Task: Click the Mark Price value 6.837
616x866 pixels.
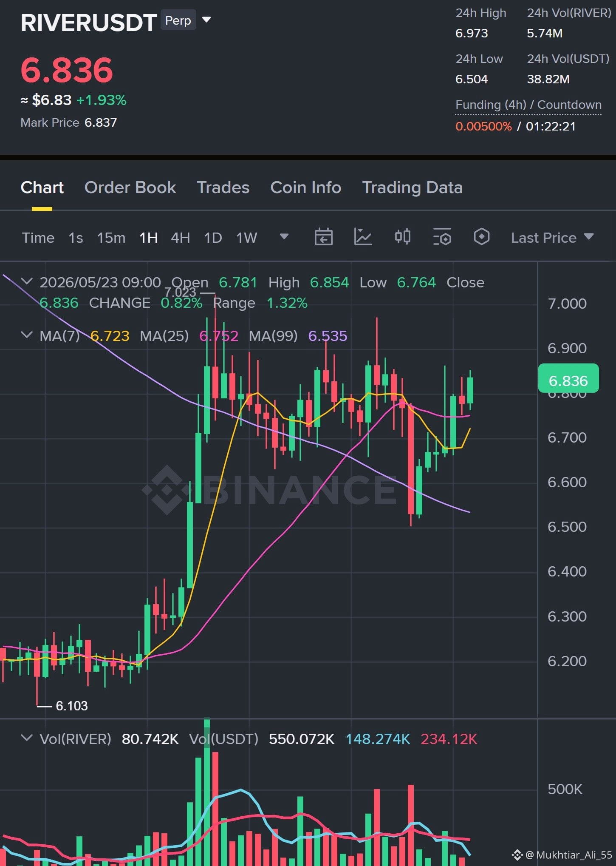Action: coord(101,122)
